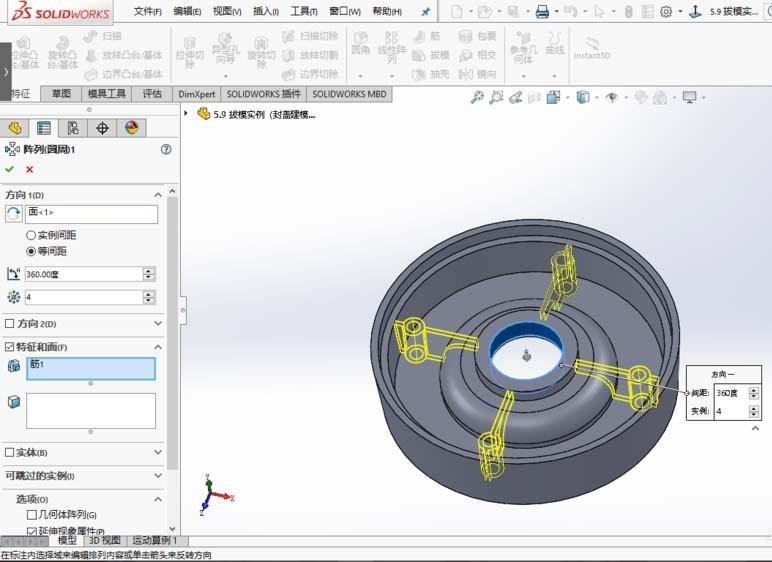Open ConfigurationManager tab icon

click(73, 128)
